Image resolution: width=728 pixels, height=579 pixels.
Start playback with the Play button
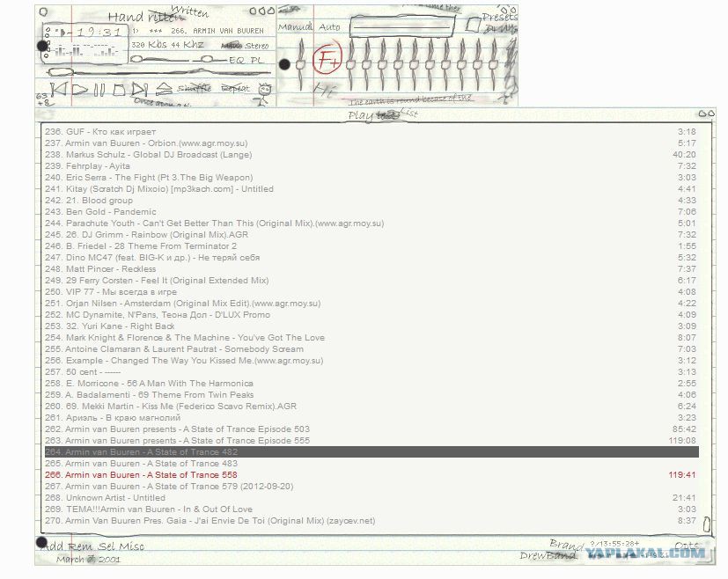[x=80, y=90]
